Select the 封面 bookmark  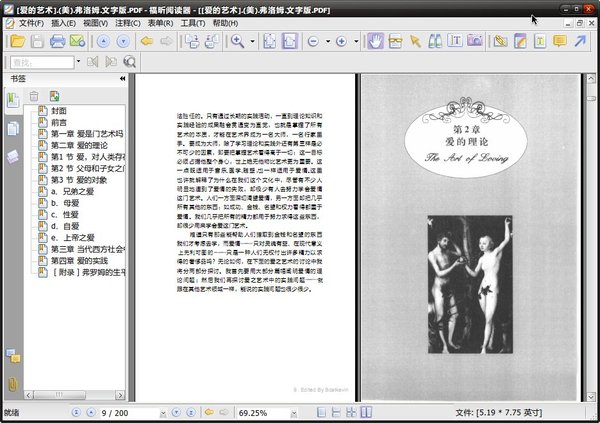pyautogui.click(x=59, y=110)
